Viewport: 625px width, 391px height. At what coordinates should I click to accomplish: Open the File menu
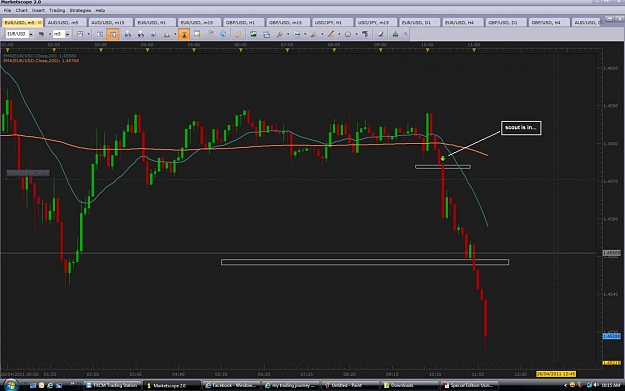tap(8, 10)
